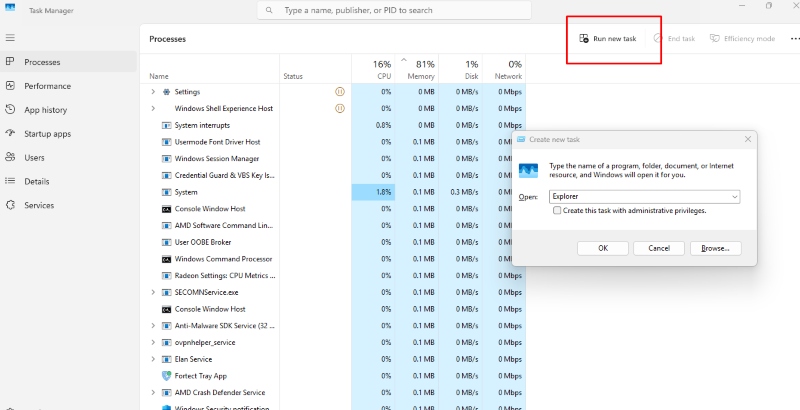Screen dimensions: 800x410
Task: Click the sort arrow above Memory column
Action: (404, 61)
